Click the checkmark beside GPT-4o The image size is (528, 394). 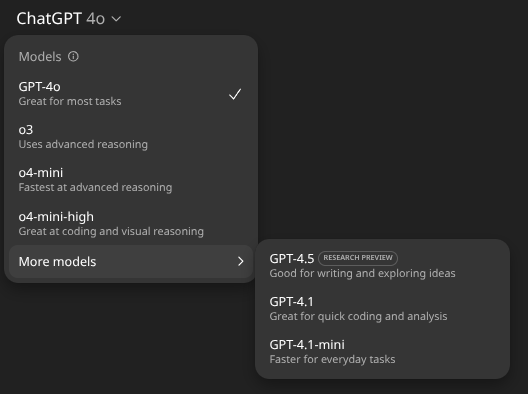pos(235,94)
